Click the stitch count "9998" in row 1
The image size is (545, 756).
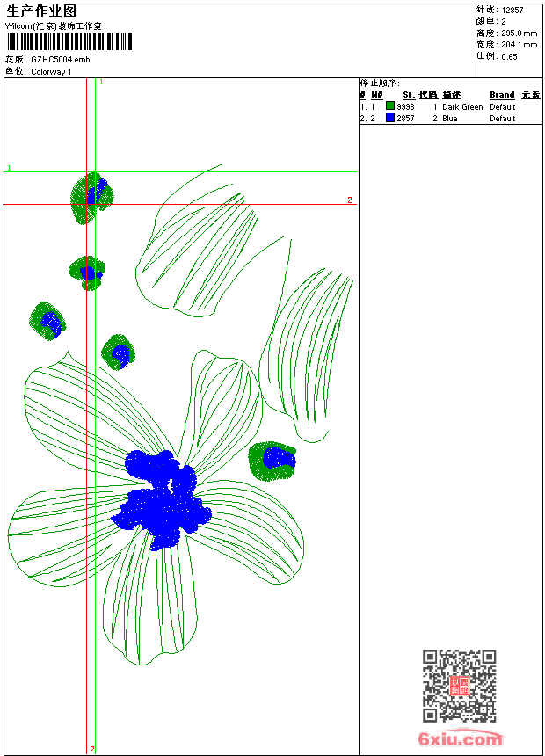tap(405, 107)
